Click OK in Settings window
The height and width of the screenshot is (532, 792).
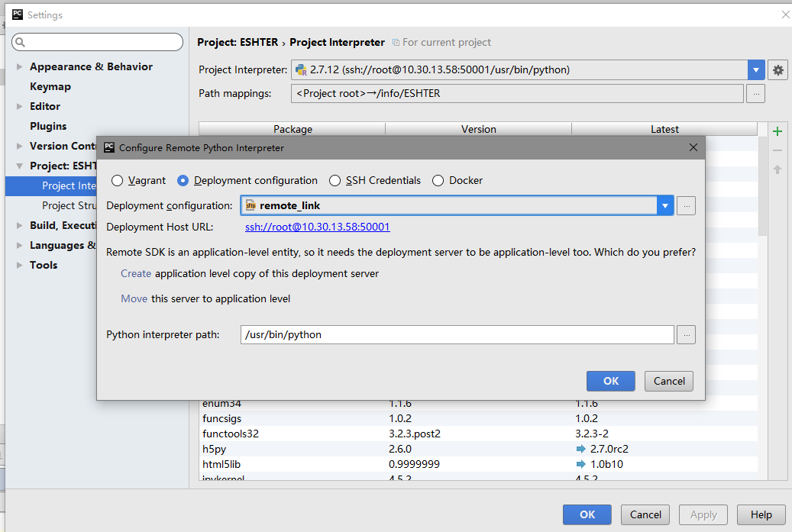pyautogui.click(x=587, y=514)
